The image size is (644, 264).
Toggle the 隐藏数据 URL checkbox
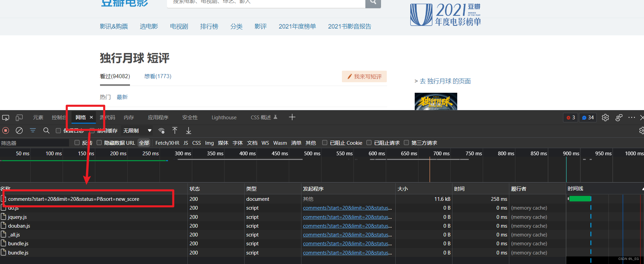[x=99, y=143]
